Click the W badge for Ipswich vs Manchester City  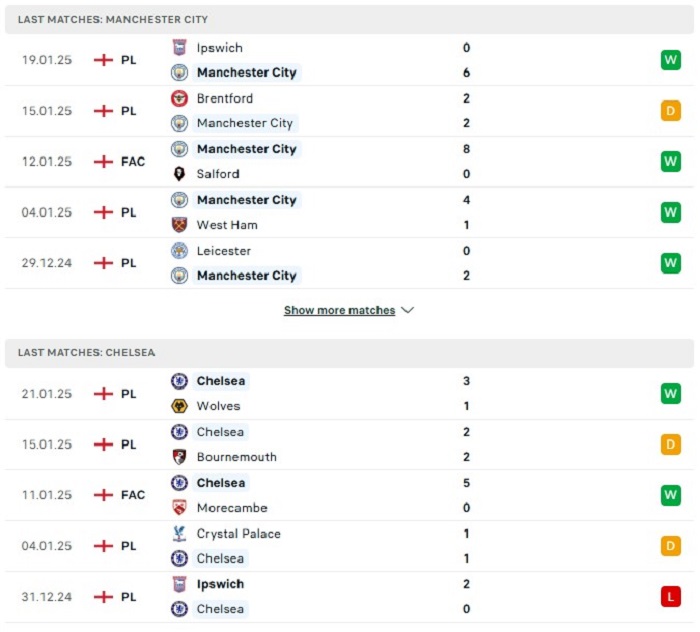tap(671, 60)
